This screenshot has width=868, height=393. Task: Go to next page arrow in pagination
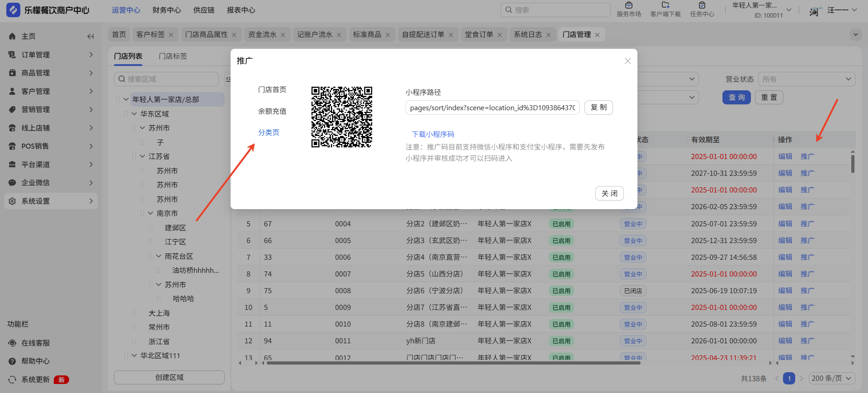(802, 379)
